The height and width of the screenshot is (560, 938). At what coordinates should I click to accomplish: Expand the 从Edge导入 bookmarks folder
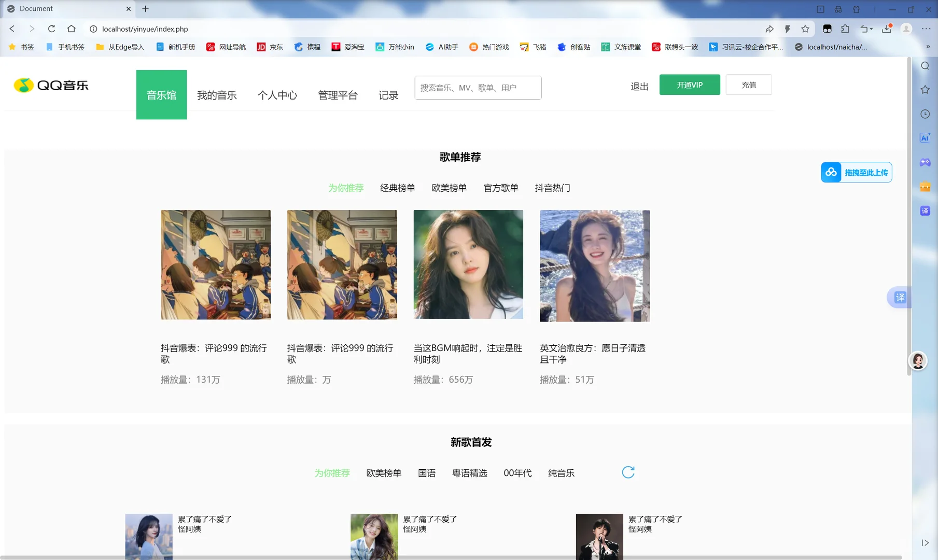point(120,47)
